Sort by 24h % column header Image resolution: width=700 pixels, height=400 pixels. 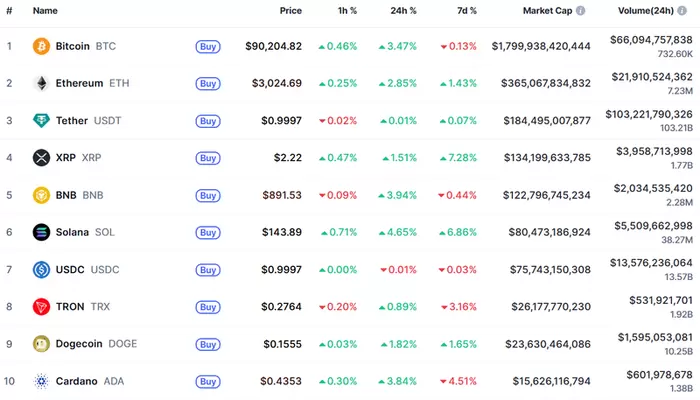403,11
